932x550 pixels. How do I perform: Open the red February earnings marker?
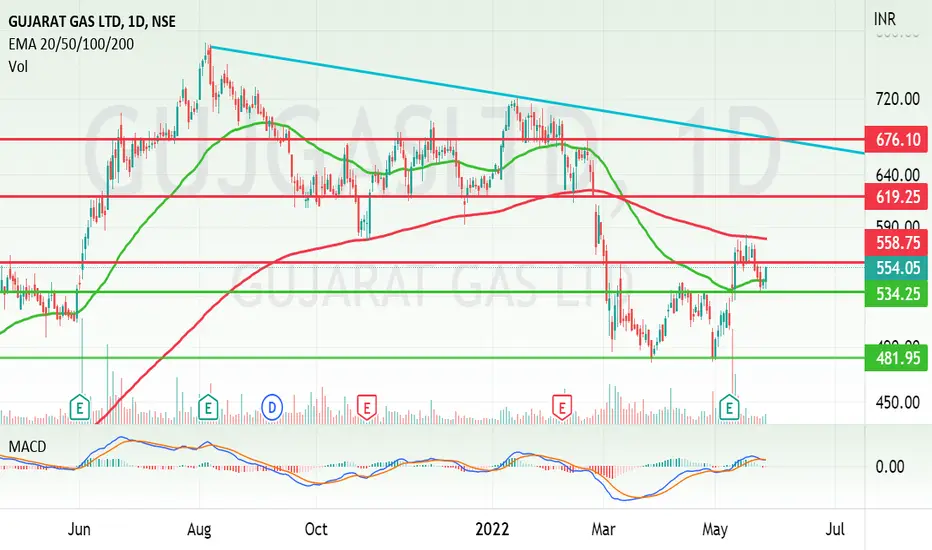click(x=562, y=408)
